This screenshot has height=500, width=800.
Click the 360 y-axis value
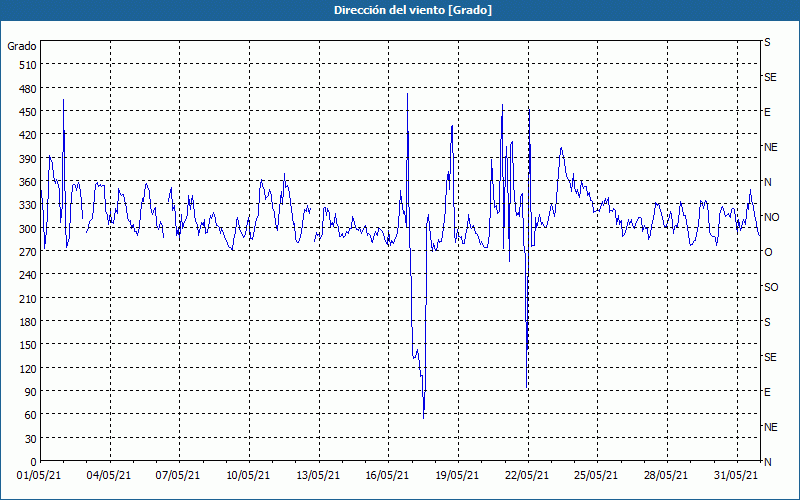coord(28,182)
